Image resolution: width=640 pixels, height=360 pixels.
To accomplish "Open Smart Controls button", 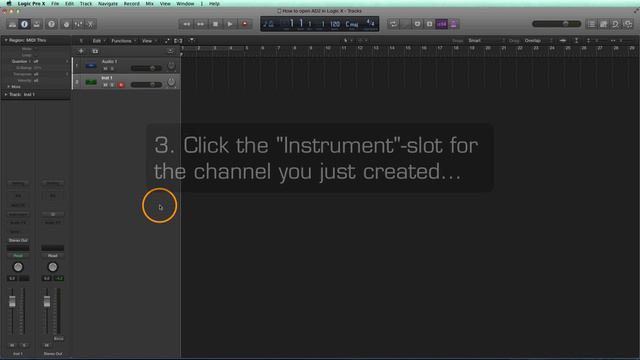I will [x=66, y=24].
